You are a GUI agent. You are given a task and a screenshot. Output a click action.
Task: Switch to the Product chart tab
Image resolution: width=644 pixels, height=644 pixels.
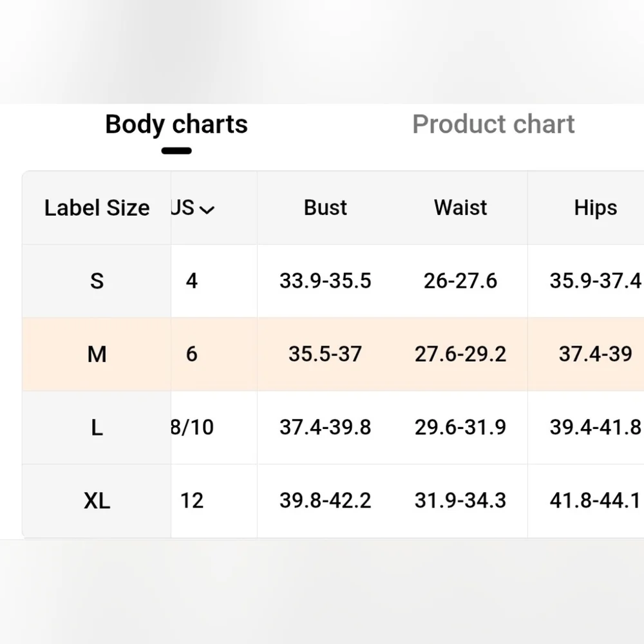493,124
